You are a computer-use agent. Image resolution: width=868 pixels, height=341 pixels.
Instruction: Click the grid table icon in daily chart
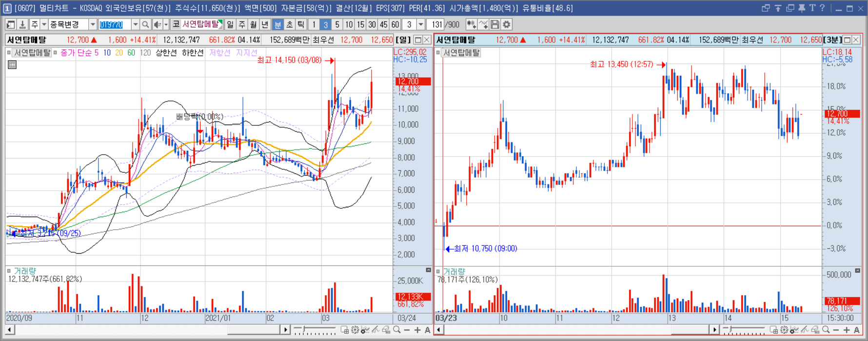tap(12, 64)
